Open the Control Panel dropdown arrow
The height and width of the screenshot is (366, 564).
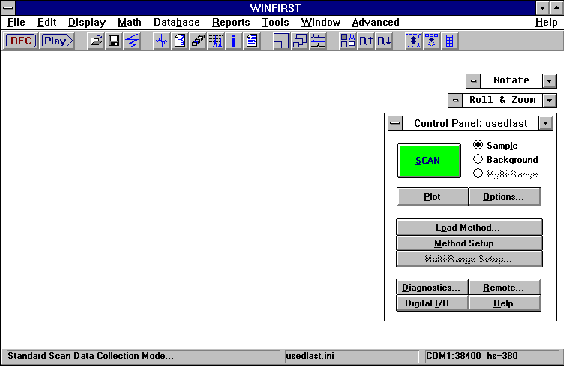(x=546, y=123)
